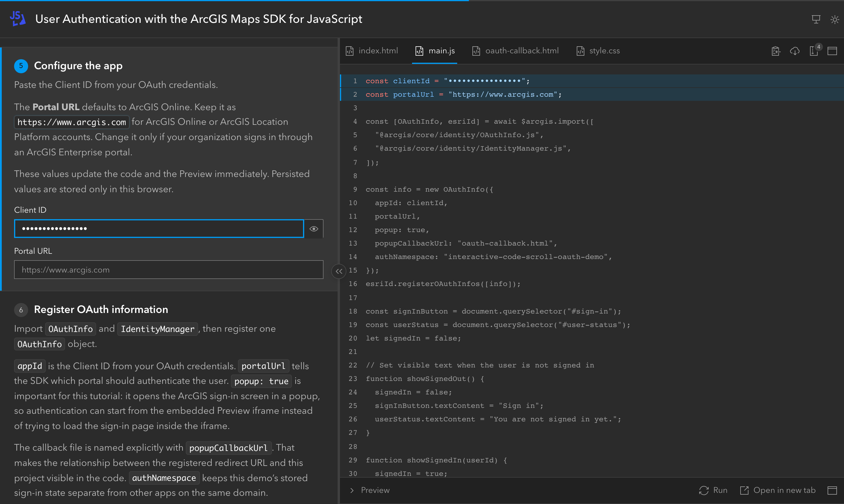The image size is (844, 504).
Task: Maximize the Preview panel icon
Action: click(x=832, y=490)
